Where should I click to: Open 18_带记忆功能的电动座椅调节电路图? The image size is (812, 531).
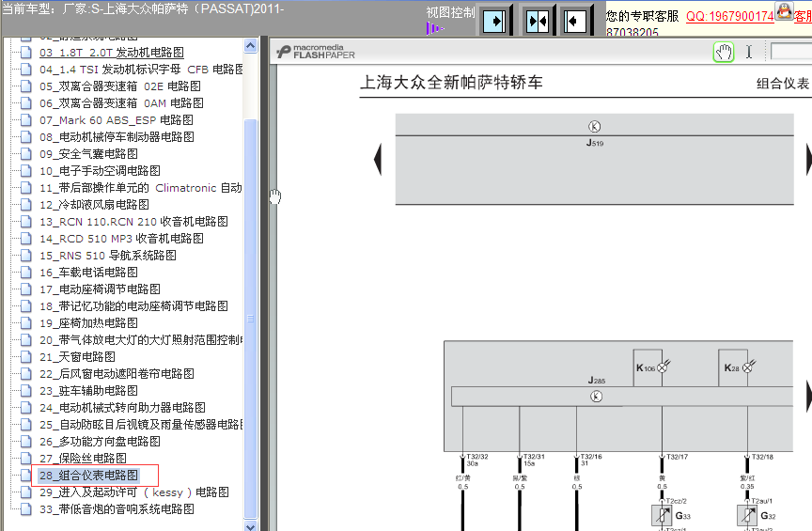click(x=133, y=306)
